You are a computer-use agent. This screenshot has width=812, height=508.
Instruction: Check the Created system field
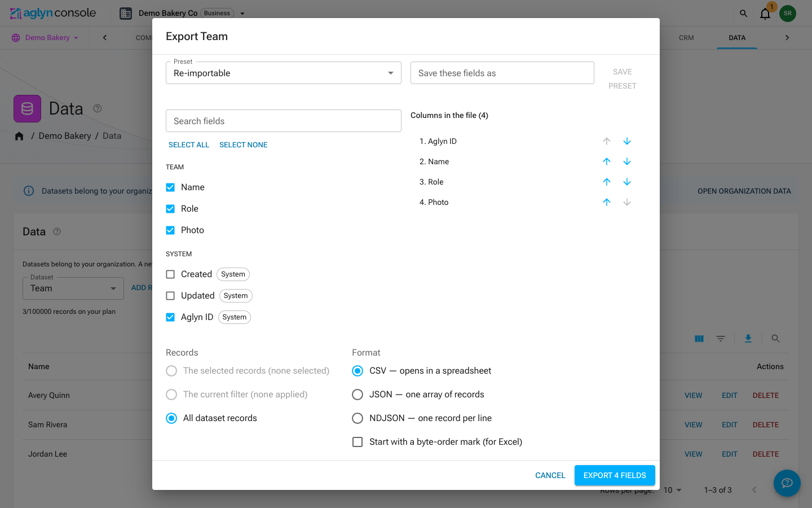(170, 274)
